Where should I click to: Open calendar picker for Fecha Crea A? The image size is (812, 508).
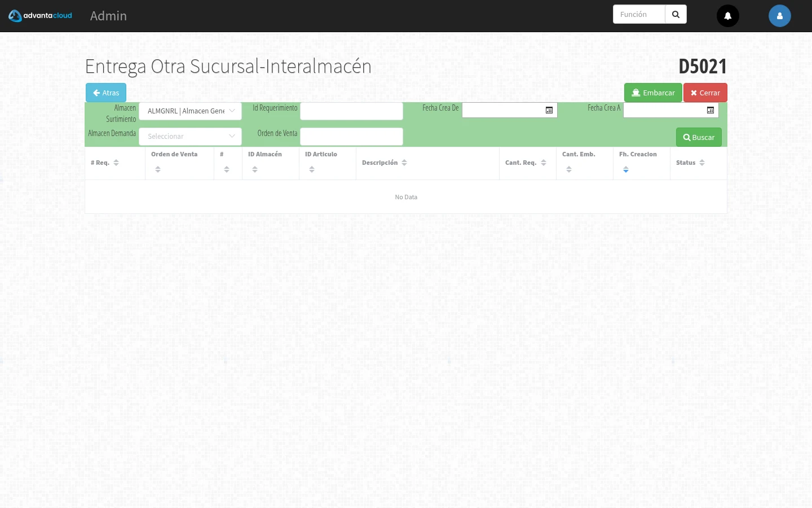coord(710,110)
